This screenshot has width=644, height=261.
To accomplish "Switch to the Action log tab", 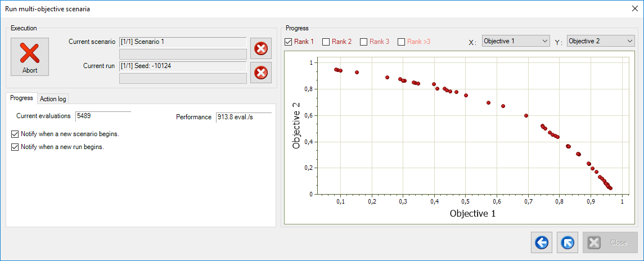I will tap(53, 98).
